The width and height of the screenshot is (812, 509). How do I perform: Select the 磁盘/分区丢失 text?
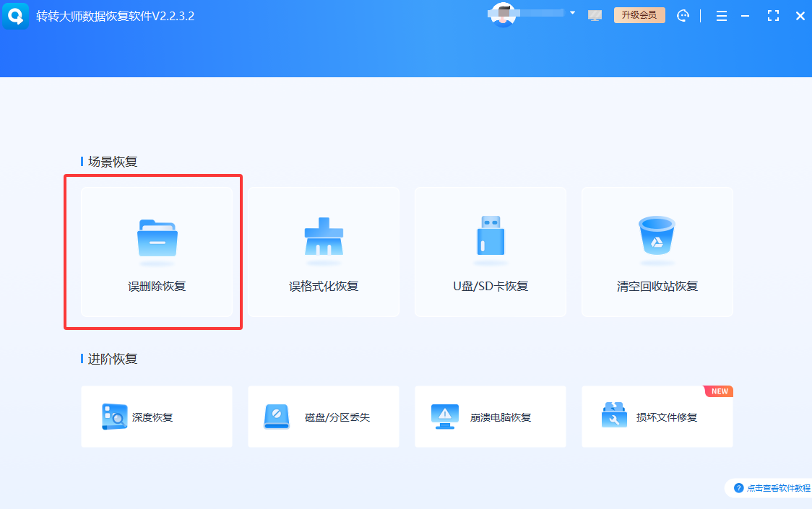tap(337, 417)
